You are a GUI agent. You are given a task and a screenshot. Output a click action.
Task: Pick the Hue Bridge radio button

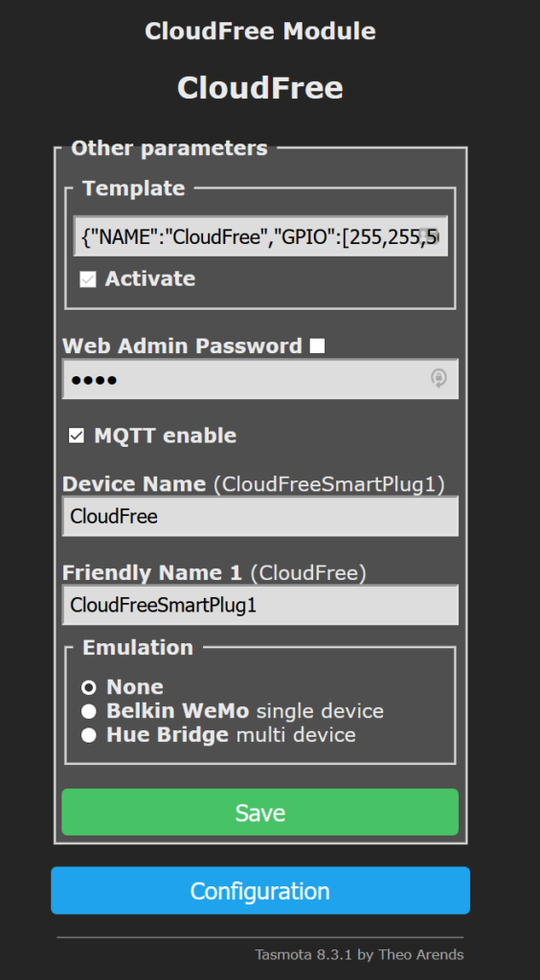[89, 735]
